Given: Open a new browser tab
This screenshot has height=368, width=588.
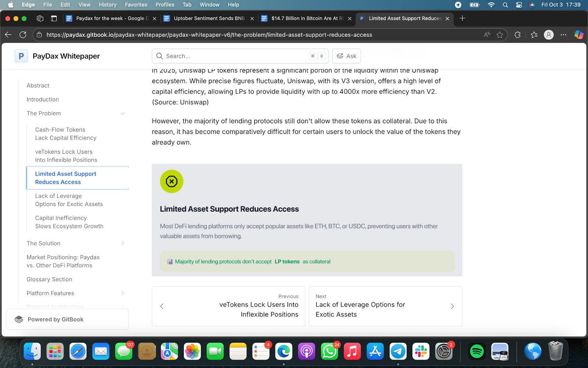Looking at the screenshot, I should [462, 18].
